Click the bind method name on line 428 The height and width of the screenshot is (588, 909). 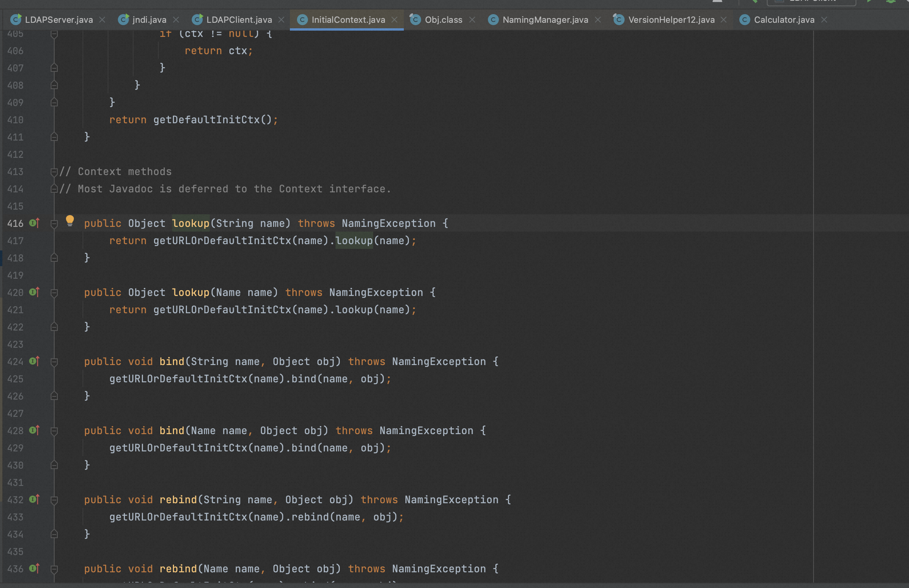pyautogui.click(x=172, y=431)
